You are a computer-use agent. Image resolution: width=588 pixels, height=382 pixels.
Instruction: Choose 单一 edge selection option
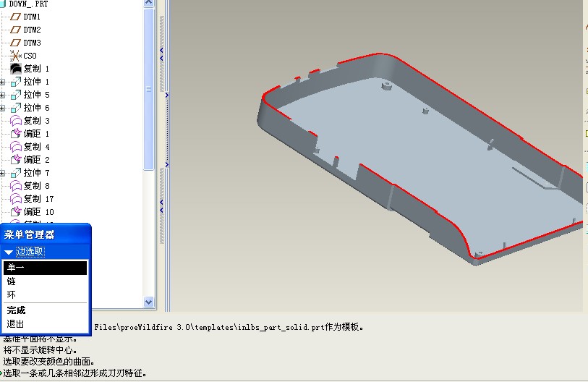[x=45, y=268]
